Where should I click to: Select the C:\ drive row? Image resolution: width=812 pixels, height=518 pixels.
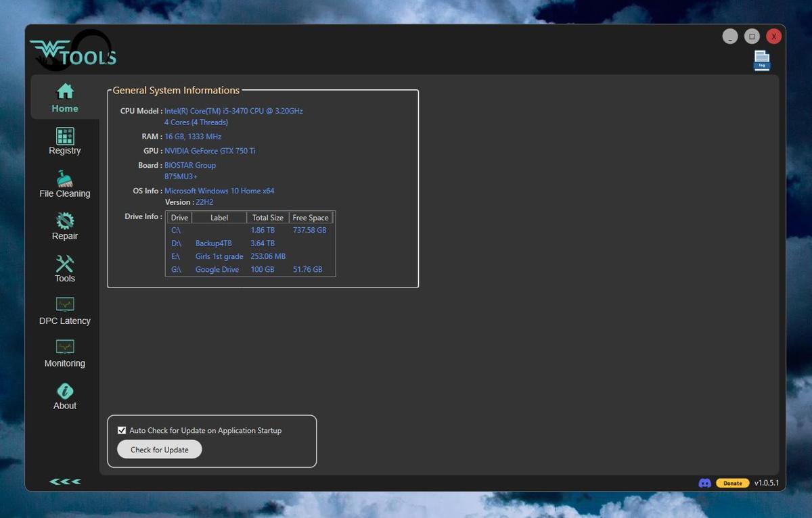coord(250,230)
